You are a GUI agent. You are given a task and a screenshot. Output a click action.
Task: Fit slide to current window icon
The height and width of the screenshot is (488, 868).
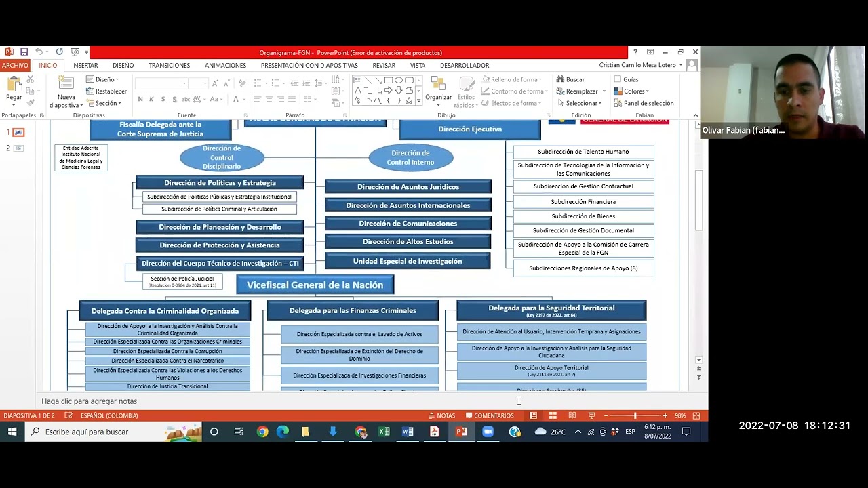[x=696, y=415]
